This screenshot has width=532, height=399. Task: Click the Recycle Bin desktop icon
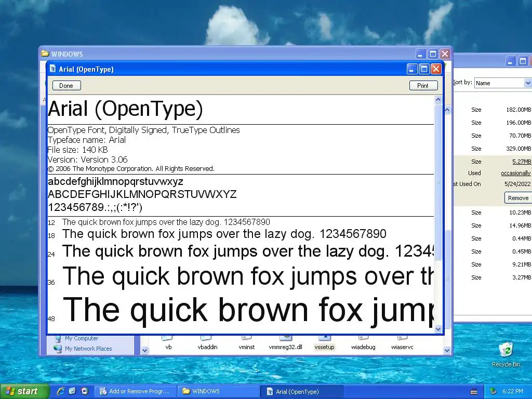coord(506,354)
